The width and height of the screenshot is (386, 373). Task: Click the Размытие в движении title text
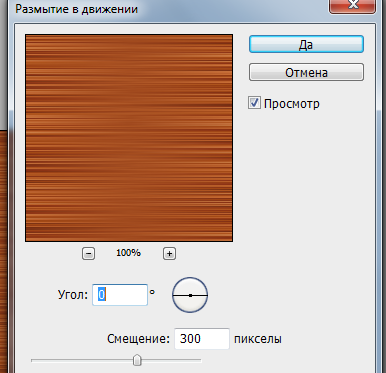click(76, 9)
